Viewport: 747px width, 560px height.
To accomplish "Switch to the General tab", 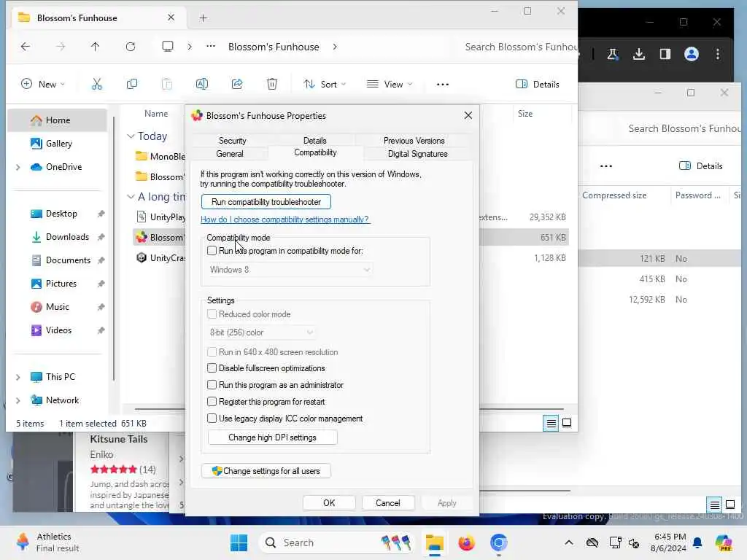I will [x=230, y=154].
